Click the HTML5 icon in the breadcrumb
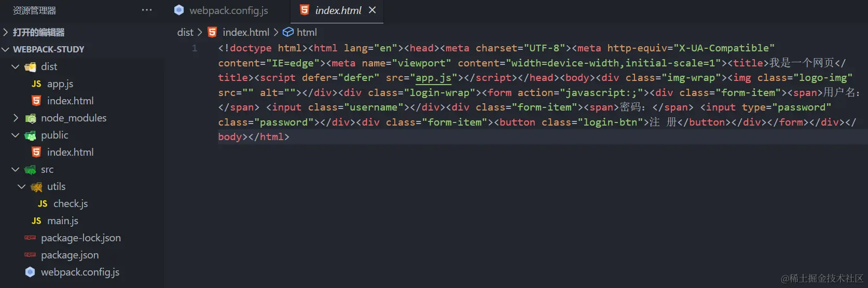Viewport: 868px width, 288px height. point(212,32)
